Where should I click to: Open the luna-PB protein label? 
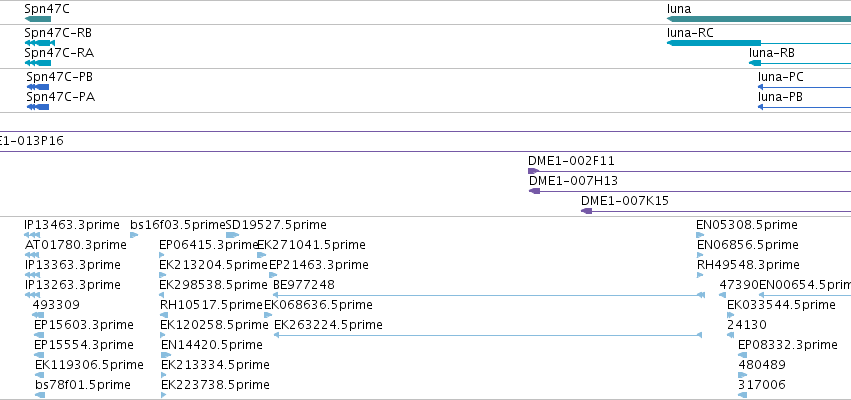click(780, 97)
